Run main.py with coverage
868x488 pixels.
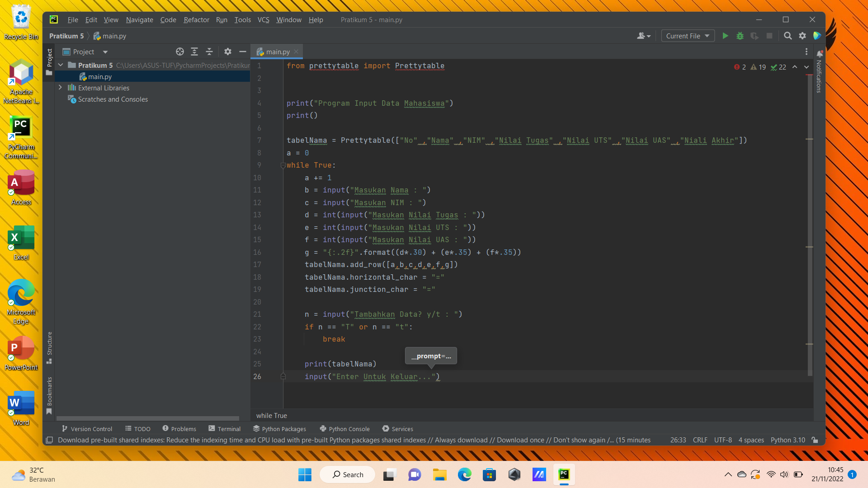[755, 36]
